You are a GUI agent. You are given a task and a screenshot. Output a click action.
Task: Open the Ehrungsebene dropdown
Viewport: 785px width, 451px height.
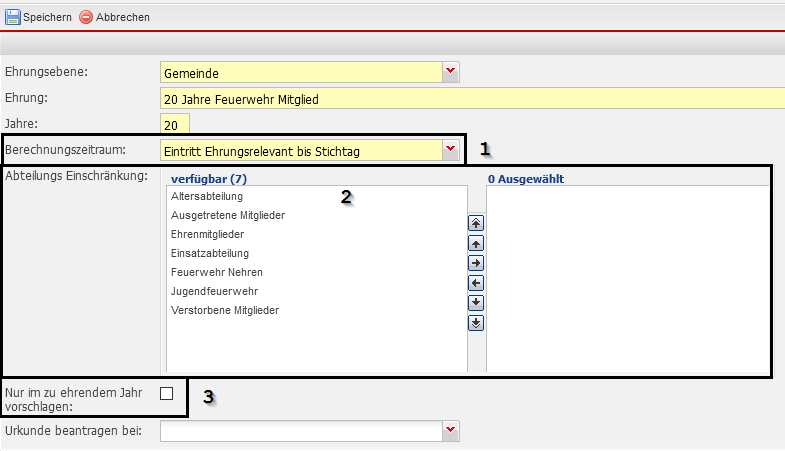point(450,72)
